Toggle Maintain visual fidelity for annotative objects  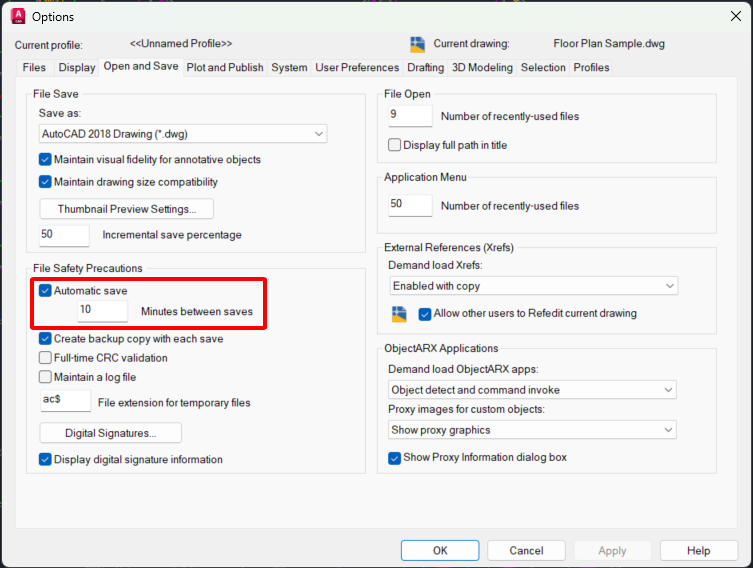click(45, 159)
